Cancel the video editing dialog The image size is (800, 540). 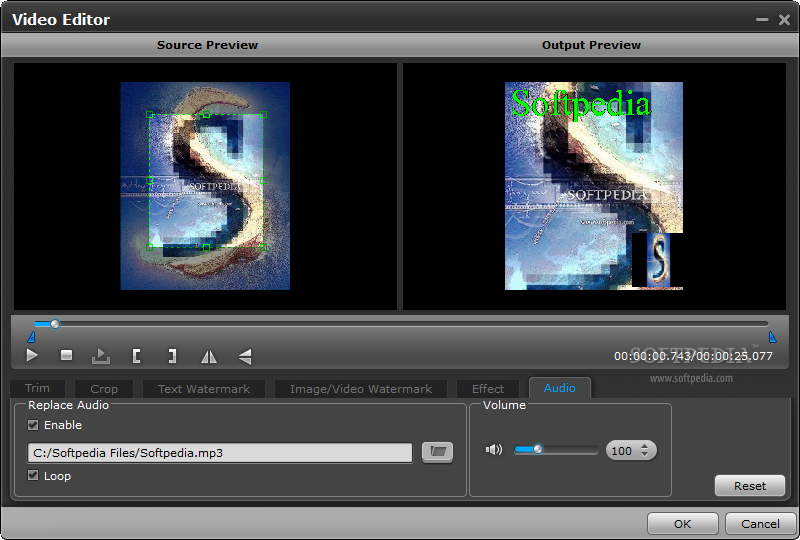click(x=760, y=524)
